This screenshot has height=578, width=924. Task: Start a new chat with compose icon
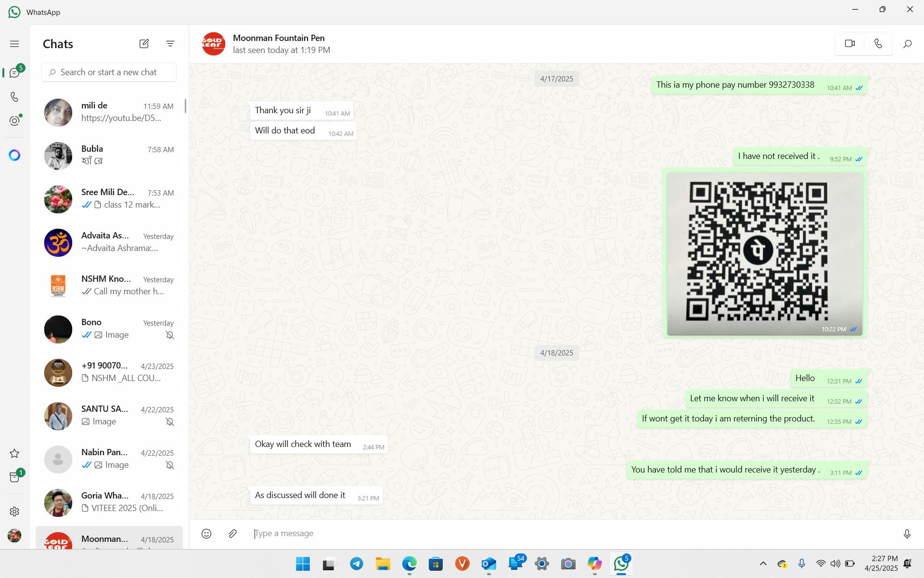point(144,44)
